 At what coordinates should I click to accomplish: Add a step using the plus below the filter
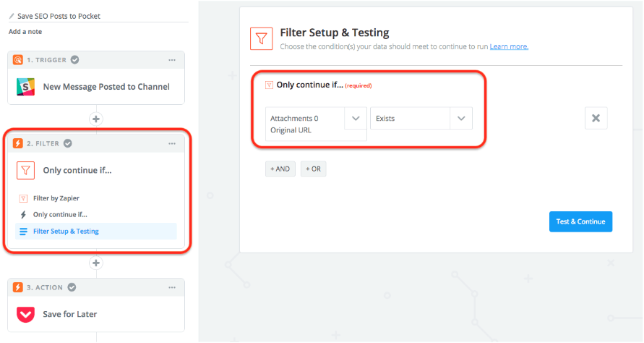(96, 263)
